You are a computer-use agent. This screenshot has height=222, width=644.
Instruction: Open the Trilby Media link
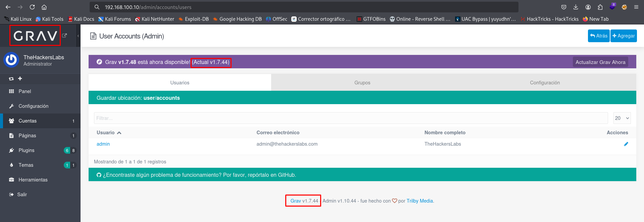(420, 201)
